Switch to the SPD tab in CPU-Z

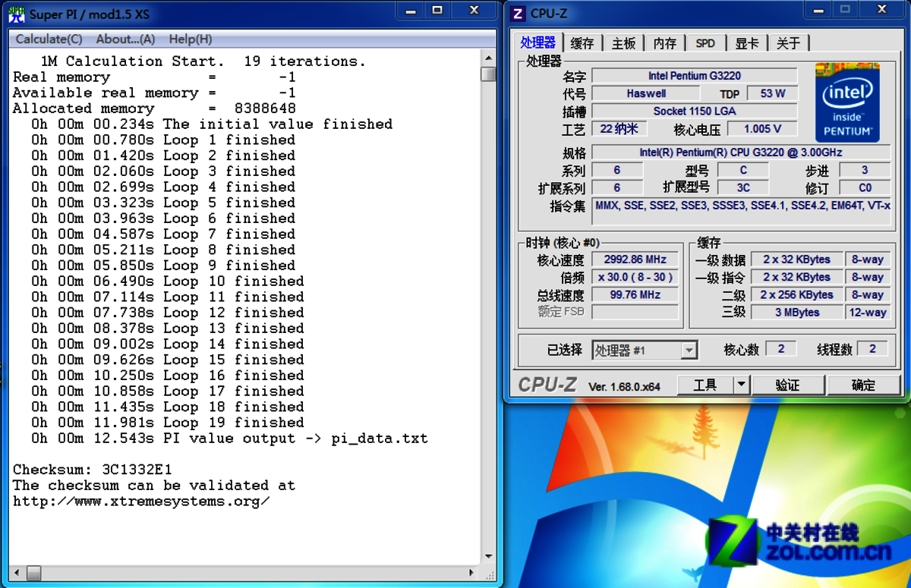coord(705,43)
